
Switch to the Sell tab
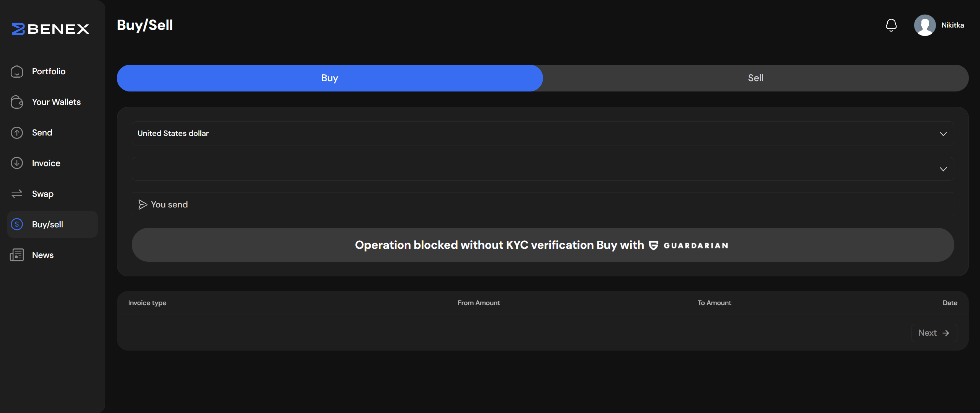pos(756,78)
